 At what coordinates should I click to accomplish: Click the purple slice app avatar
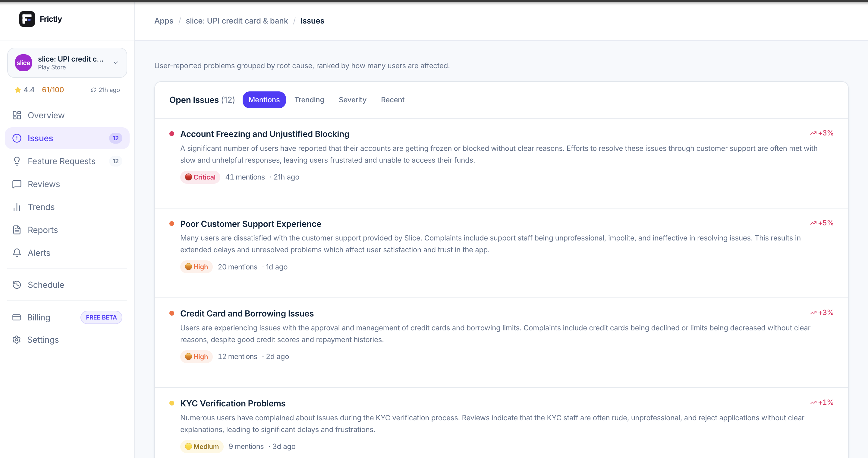point(24,63)
